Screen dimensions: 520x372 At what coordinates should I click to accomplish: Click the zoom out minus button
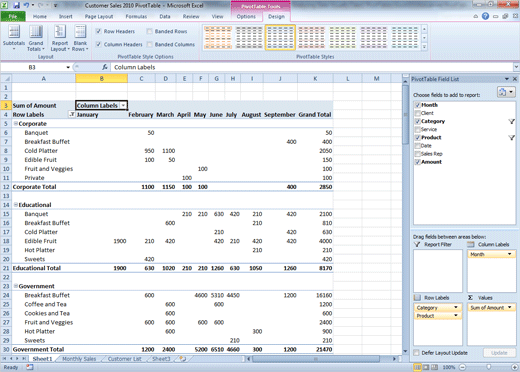click(463, 367)
